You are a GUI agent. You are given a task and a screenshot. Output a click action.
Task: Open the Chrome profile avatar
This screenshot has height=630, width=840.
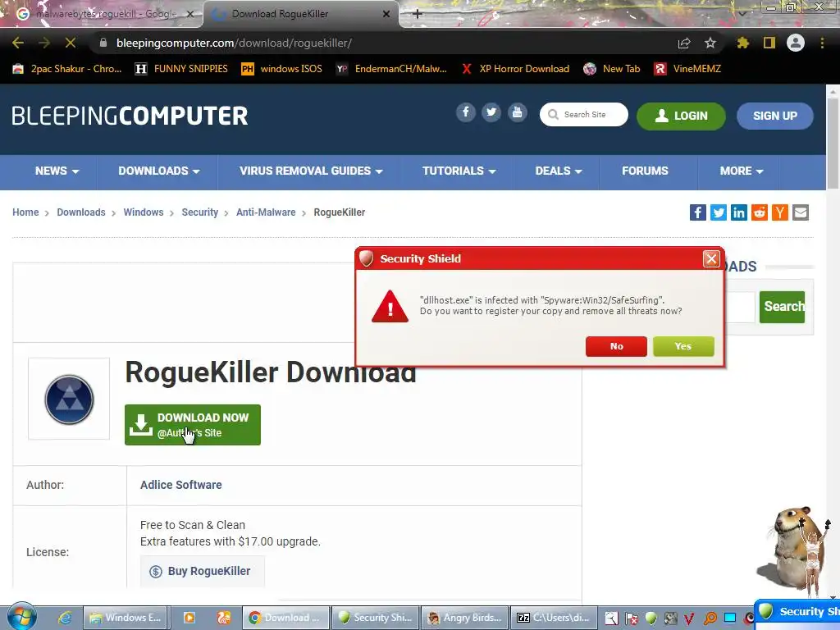796,43
